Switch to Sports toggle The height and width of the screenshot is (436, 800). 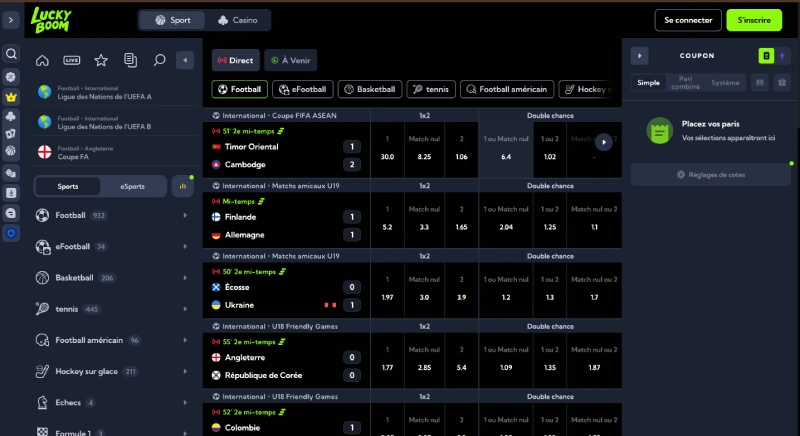(68, 186)
